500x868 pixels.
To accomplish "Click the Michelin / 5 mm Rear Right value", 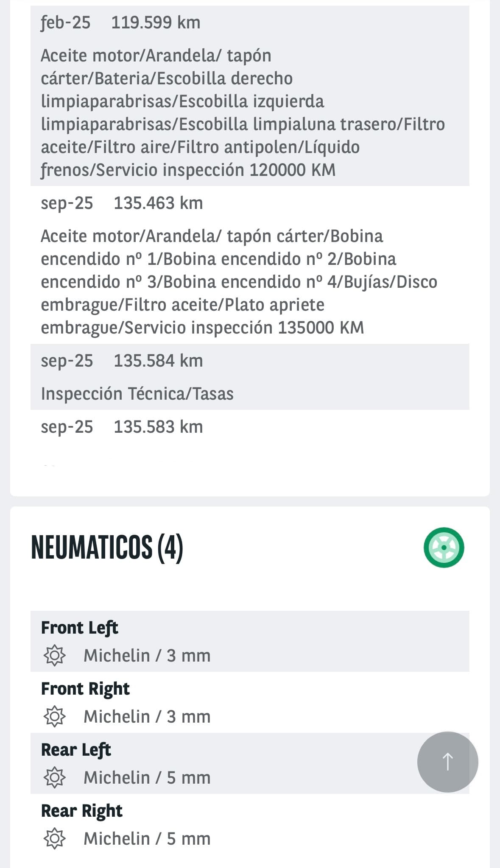I will tap(147, 838).
